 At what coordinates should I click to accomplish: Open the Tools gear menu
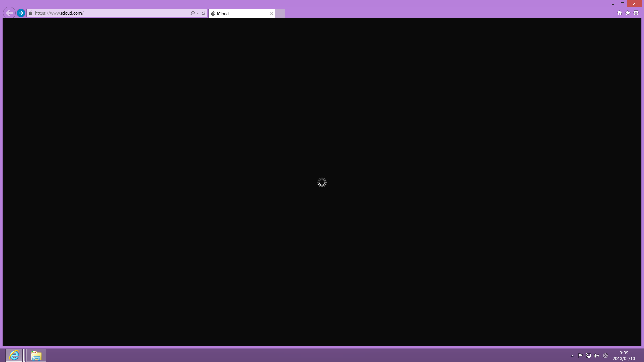pos(636,13)
